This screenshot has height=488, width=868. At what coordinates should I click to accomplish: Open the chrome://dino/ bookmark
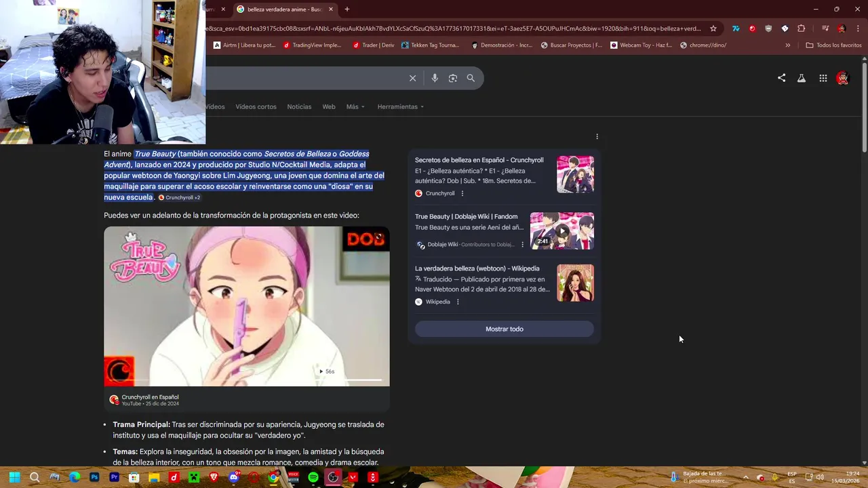click(x=703, y=45)
